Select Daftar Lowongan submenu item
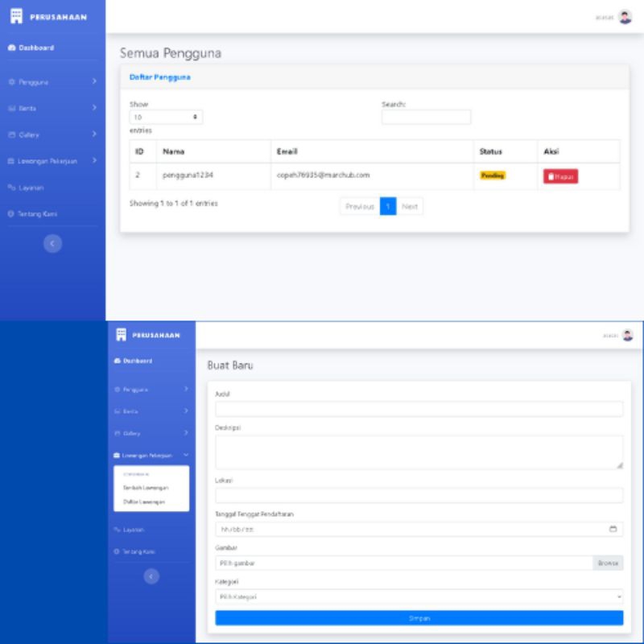This screenshot has height=644, width=644. (x=144, y=502)
